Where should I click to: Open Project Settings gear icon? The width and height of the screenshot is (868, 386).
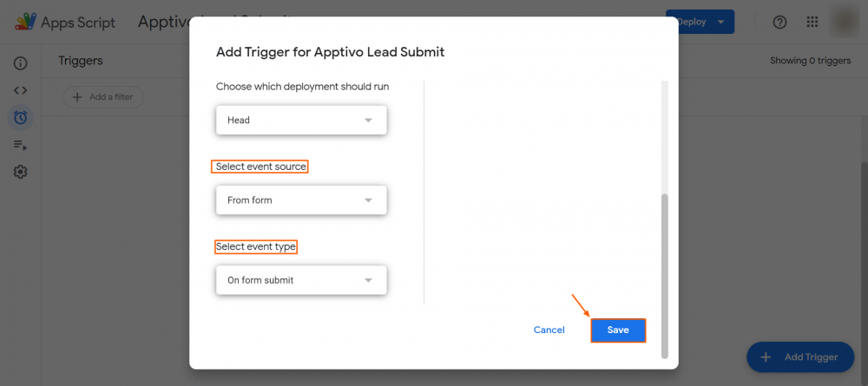pos(20,172)
